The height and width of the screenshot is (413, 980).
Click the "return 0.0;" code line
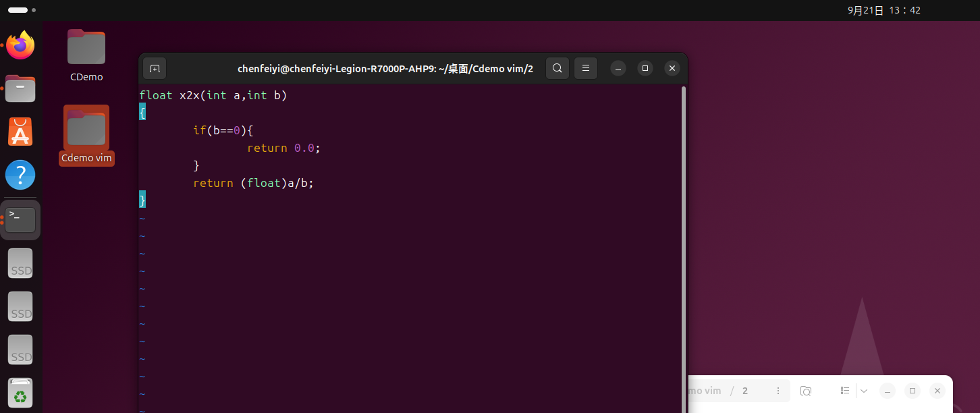coord(283,148)
